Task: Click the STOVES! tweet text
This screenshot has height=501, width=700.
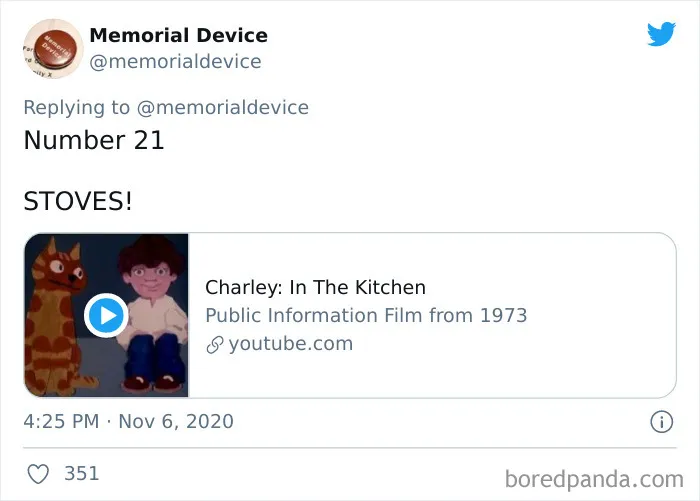Action: click(78, 201)
